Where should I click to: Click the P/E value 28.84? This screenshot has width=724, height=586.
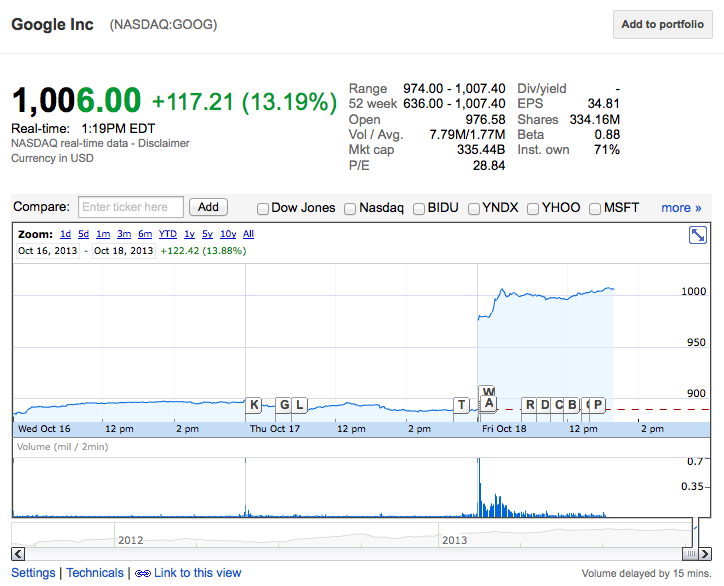(489, 165)
